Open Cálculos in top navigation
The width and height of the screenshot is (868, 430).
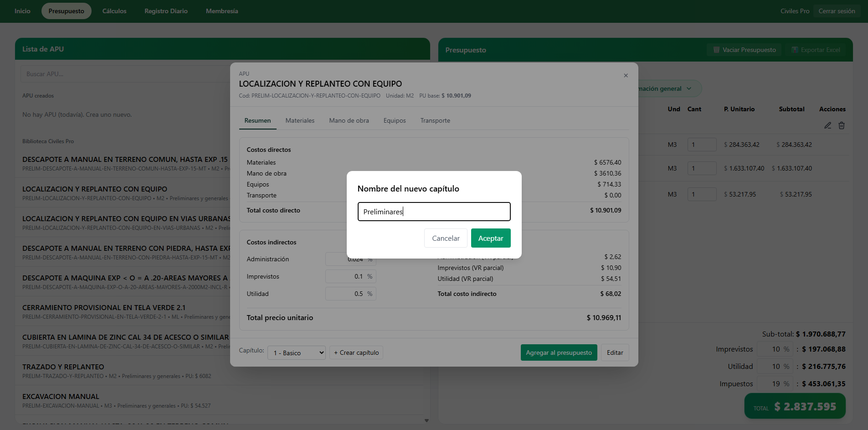114,11
